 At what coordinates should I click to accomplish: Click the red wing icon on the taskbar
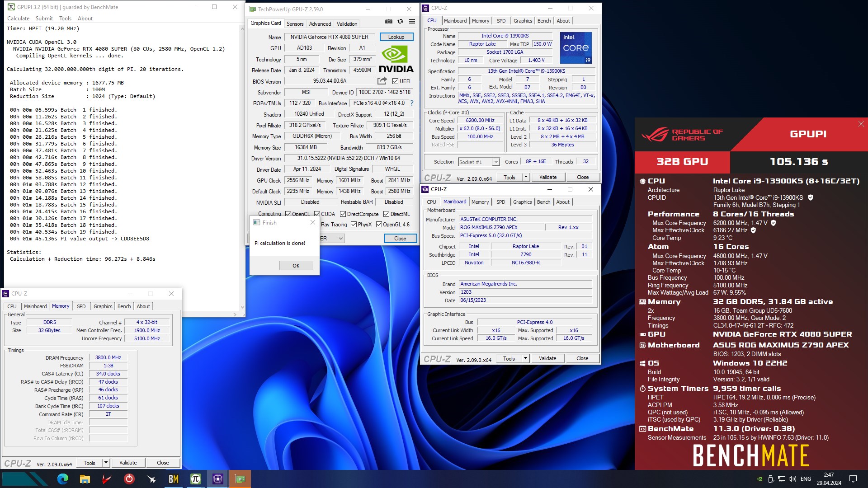107,479
